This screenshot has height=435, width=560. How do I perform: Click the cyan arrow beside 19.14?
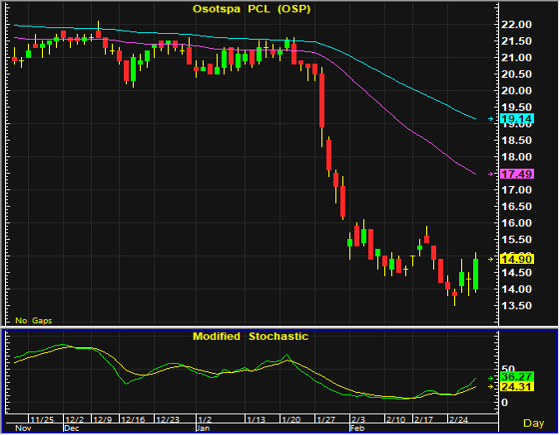pyautogui.click(x=491, y=119)
